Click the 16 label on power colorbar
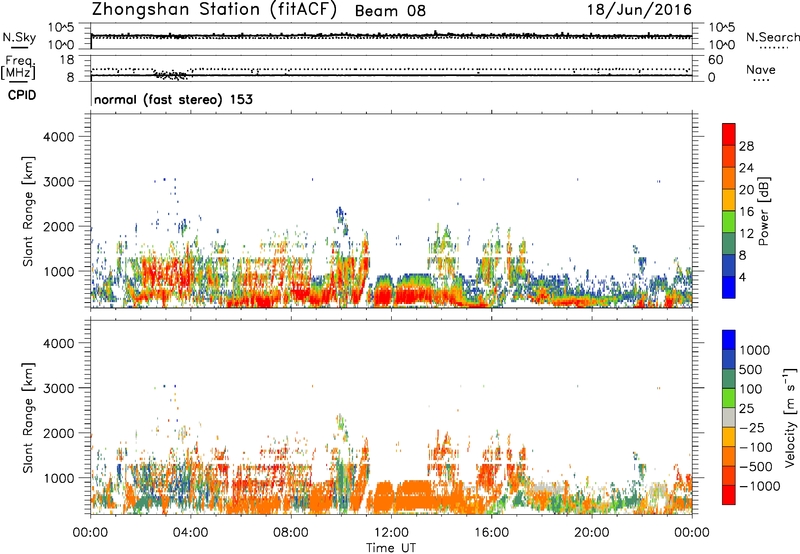The image size is (800, 554). (x=746, y=212)
